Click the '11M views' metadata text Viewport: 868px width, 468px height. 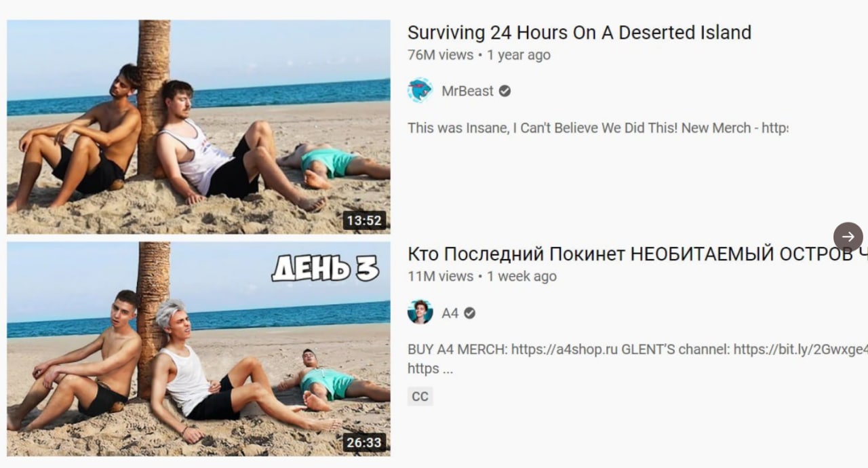coord(440,276)
